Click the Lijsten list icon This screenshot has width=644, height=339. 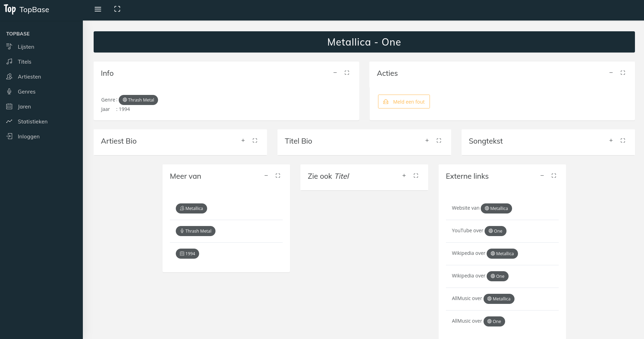coord(9,46)
